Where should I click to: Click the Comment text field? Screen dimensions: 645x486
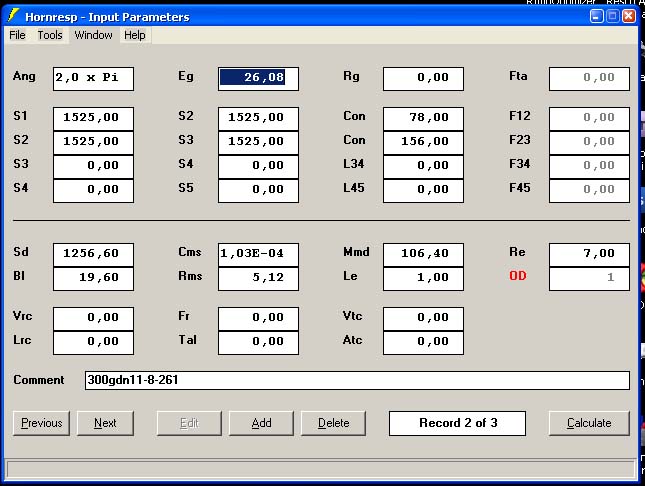355,380
